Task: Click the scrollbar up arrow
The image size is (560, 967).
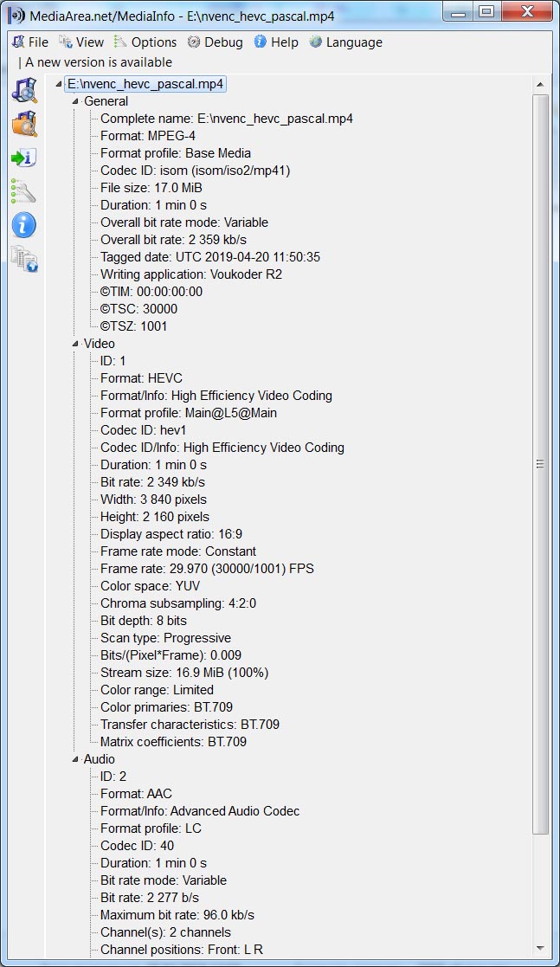Action: tap(540, 85)
